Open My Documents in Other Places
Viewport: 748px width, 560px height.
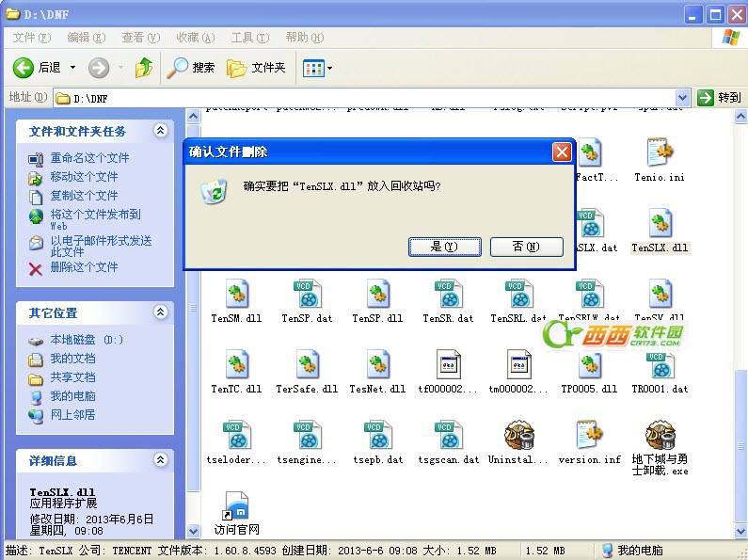point(73,359)
